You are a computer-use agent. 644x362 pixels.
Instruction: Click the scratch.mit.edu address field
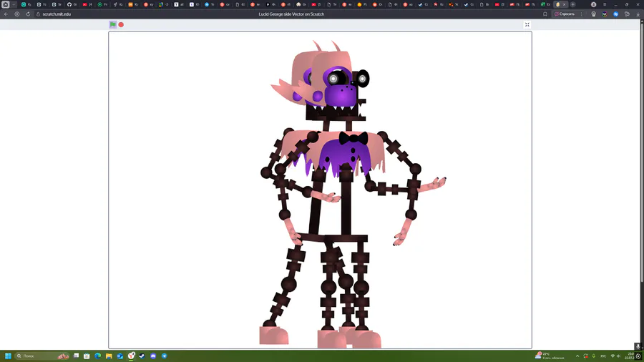point(57,14)
